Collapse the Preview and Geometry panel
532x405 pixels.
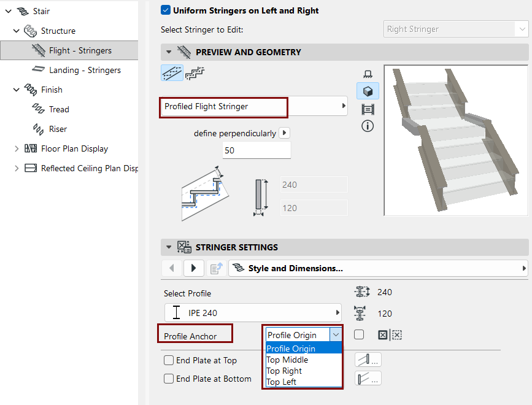(169, 52)
